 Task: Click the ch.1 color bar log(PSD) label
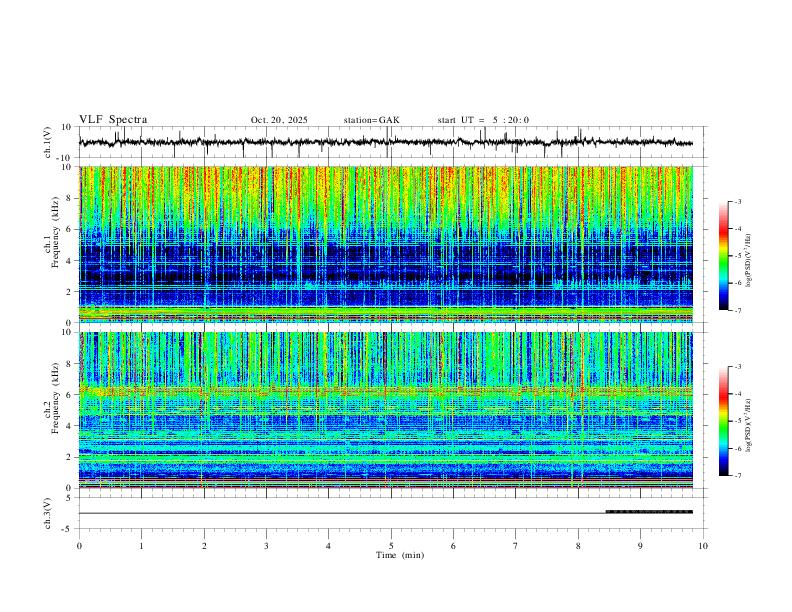click(748, 260)
